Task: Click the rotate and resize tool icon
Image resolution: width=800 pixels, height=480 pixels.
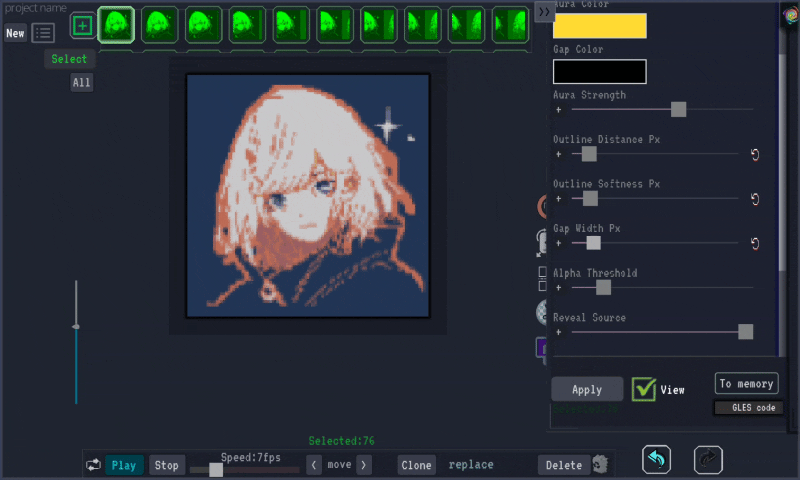Action: point(541,242)
